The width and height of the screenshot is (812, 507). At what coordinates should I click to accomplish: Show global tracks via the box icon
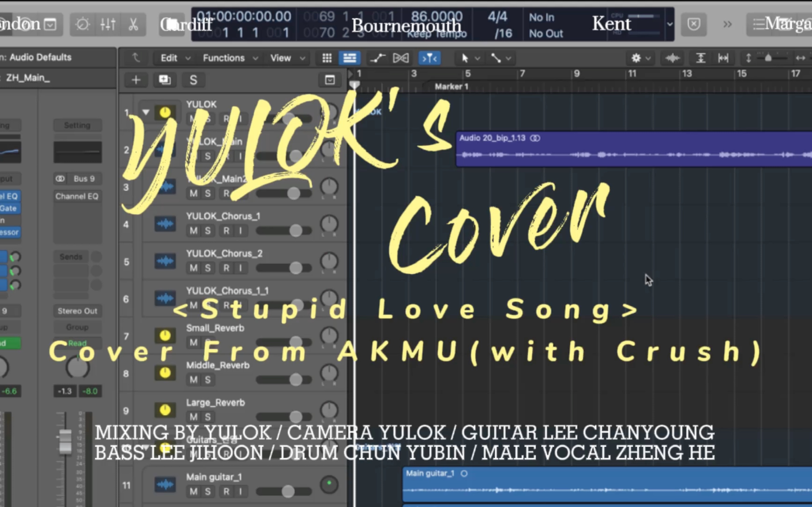tap(329, 80)
